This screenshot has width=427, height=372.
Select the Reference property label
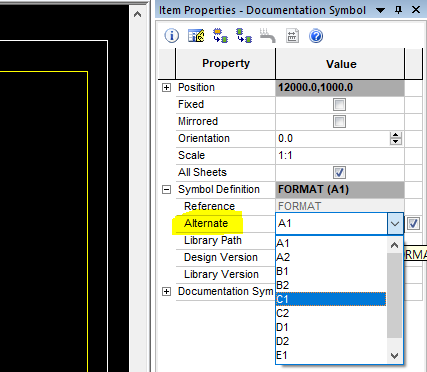[x=209, y=206]
